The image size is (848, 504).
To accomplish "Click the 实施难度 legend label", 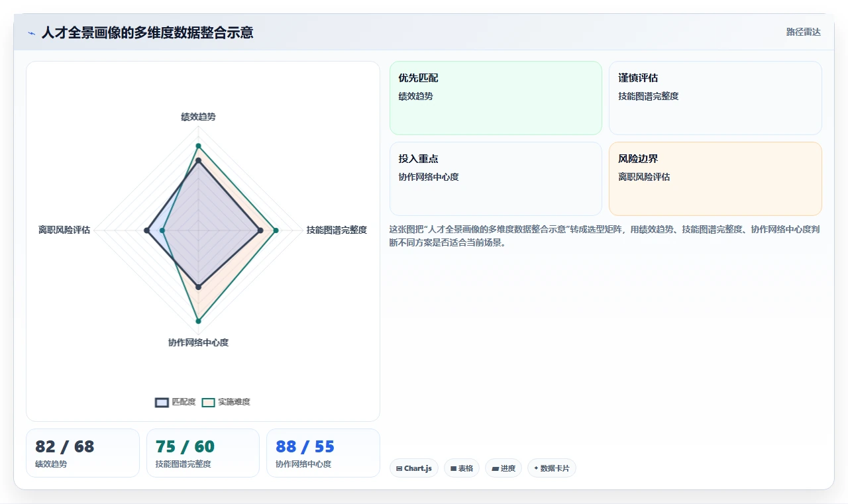I will pyautogui.click(x=234, y=402).
